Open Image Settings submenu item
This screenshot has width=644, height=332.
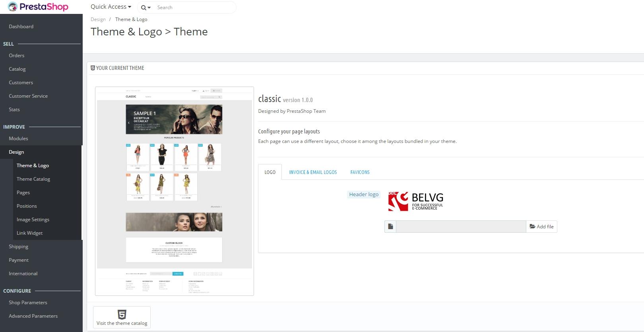point(33,220)
